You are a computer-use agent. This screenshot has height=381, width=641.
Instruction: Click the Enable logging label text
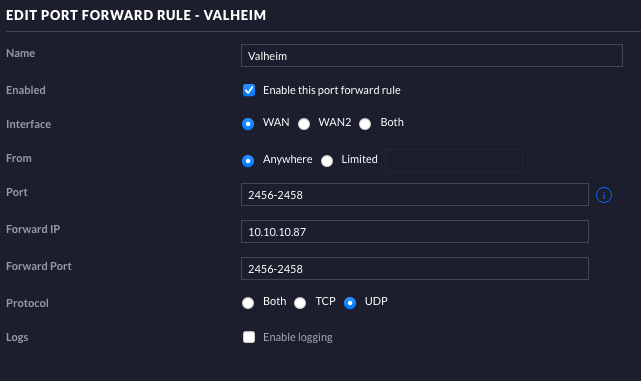point(298,337)
